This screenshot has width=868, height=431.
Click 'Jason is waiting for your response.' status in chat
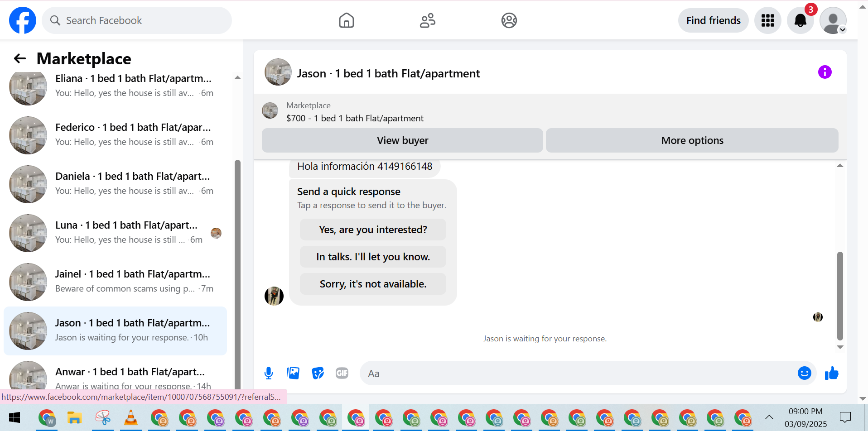(545, 339)
